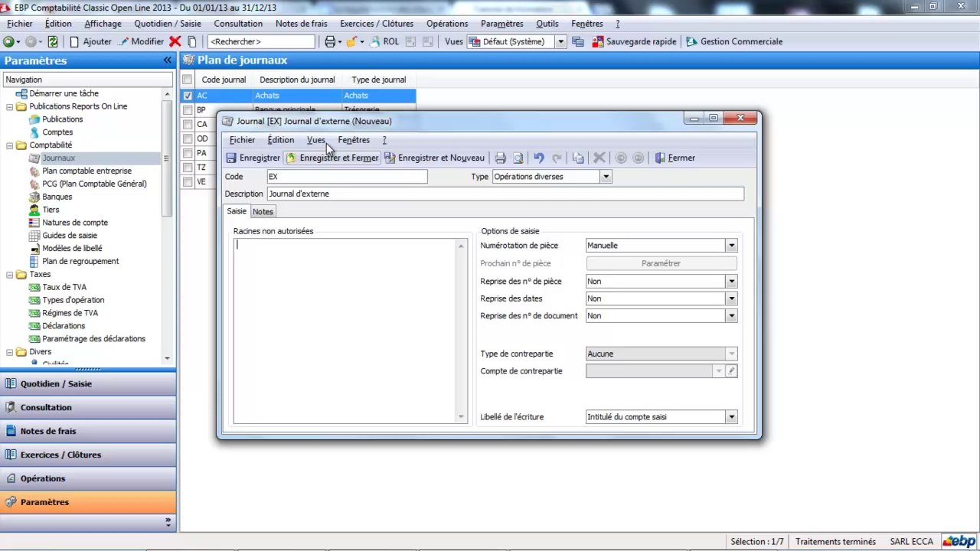The height and width of the screenshot is (551, 980).
Task: Open the Exercices / Clôtures menu
Action: pyautogui.click(x=377, y=24)
